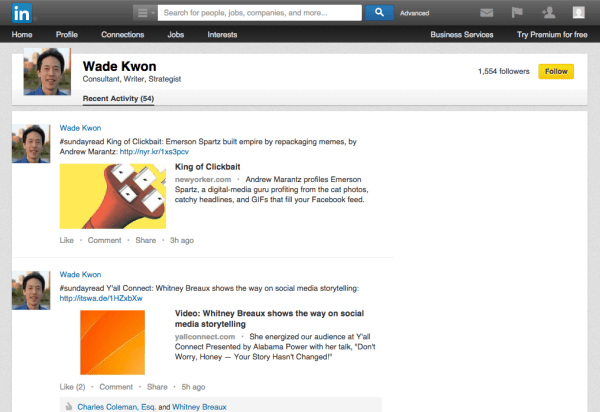
Task: Click the 3h ago timestamp
Action: point(182,240)
